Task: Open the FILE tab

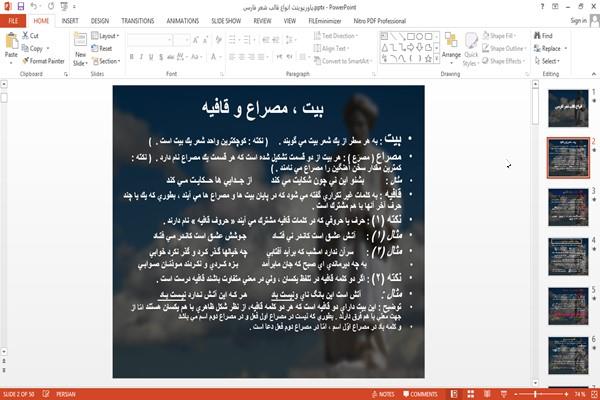Action: point(13,21)
